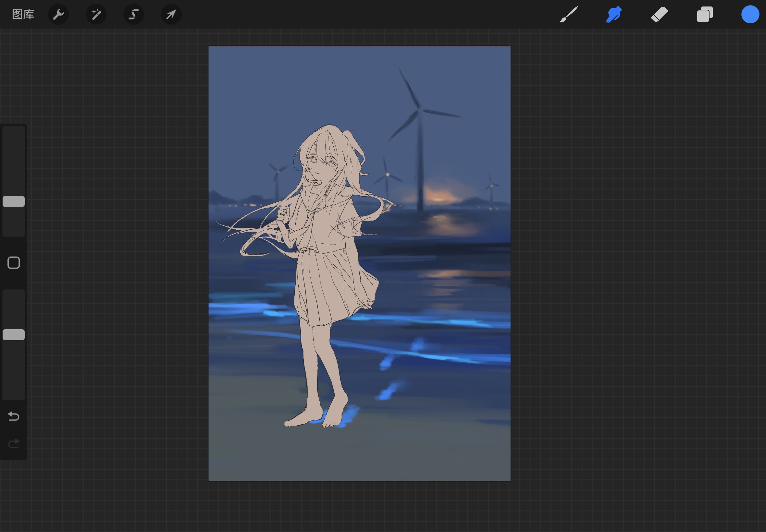This screenshot has height=532, width=766.
Task: Open the Gallery (图库) view
Action: [x=23, y=14]
